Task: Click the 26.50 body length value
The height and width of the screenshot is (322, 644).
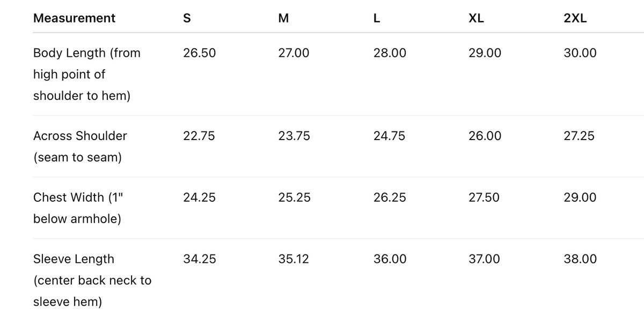Action: 199,53
